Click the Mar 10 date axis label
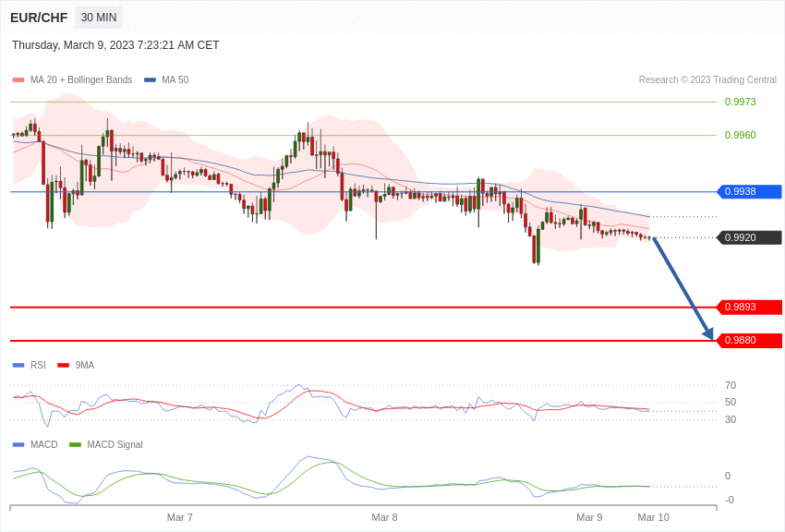The width and height of the screenshot is (785, 532). 653,517
